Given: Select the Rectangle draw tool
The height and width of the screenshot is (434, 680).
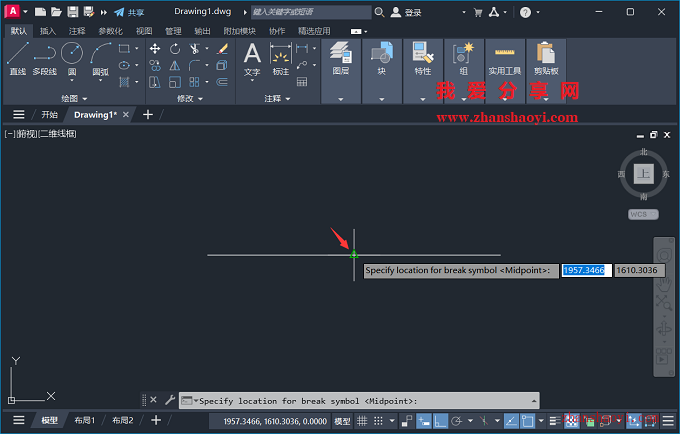Looking at the screenshot, I should (x=124, y=49).
